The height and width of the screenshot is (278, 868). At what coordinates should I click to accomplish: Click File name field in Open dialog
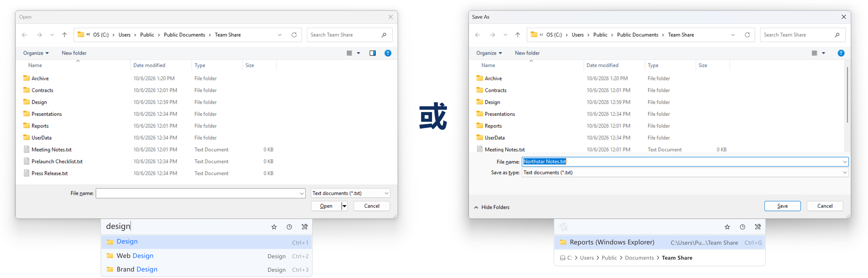pyautogui.click(x=200, y=193)
